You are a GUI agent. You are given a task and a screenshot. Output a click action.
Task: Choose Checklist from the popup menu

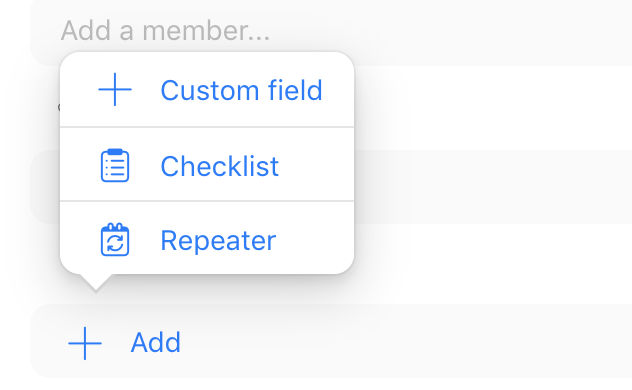tap(207, 164)
